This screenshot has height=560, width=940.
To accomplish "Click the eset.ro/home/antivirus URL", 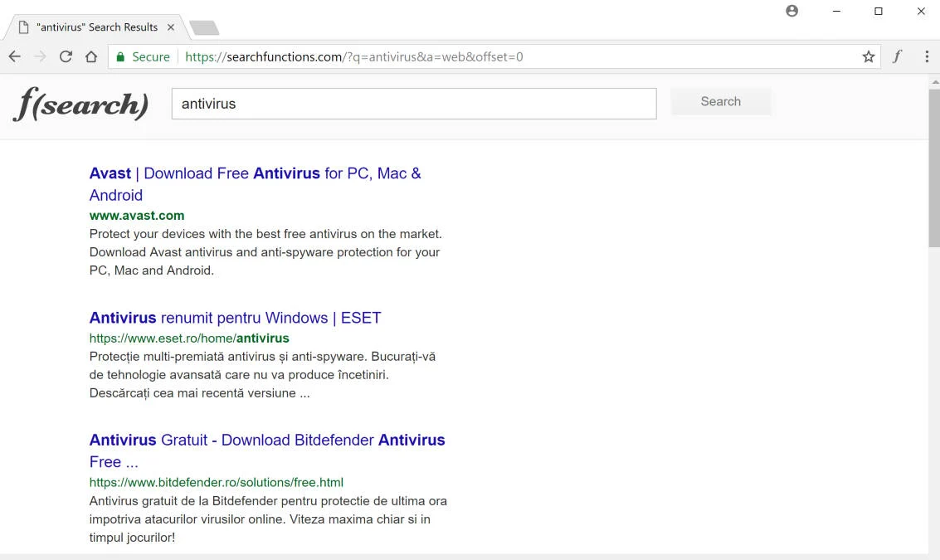I will (x=189, y=338).
